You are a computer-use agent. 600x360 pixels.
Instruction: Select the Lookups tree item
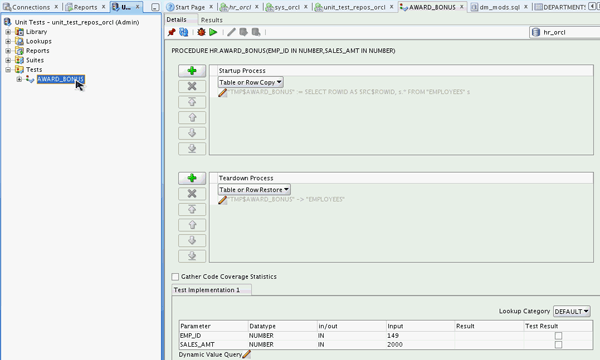39,41
